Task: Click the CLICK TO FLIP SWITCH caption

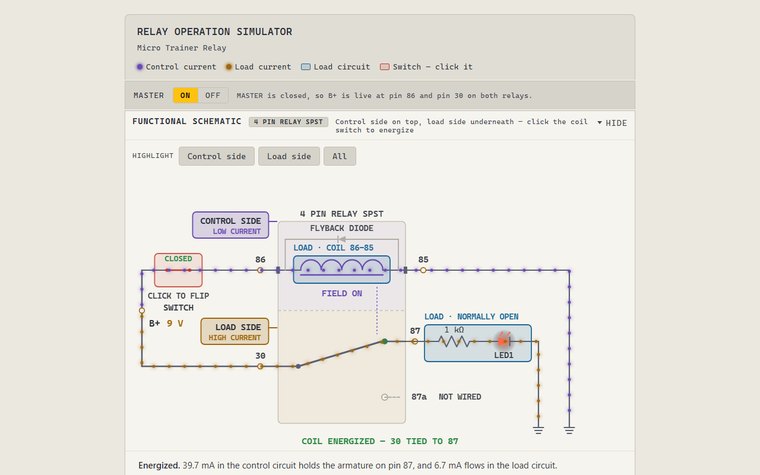Action: 178,301
